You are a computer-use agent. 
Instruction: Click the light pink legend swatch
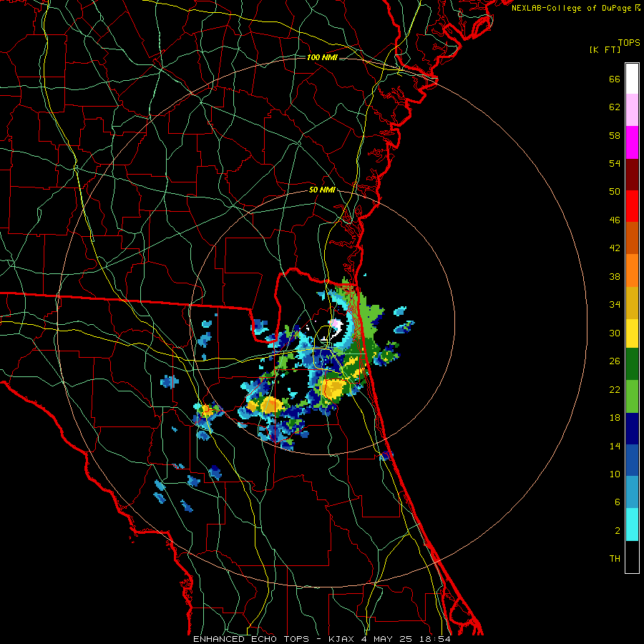point(632,109)
